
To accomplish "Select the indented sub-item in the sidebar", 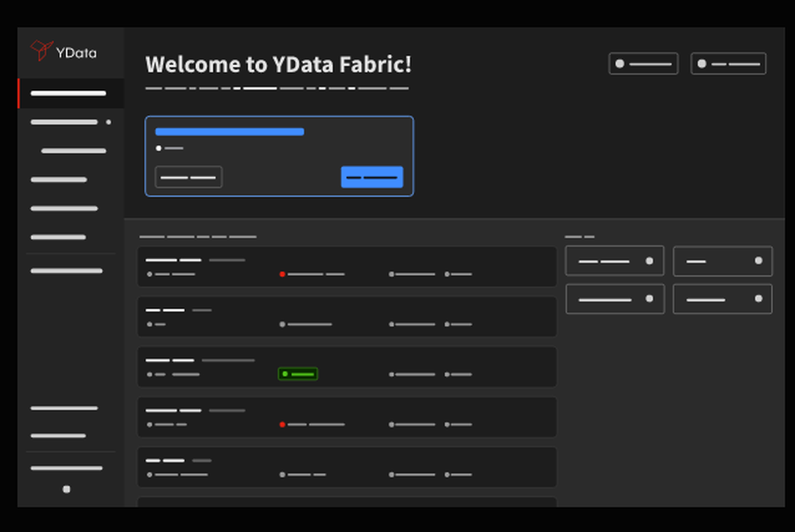I will point(73,150).
